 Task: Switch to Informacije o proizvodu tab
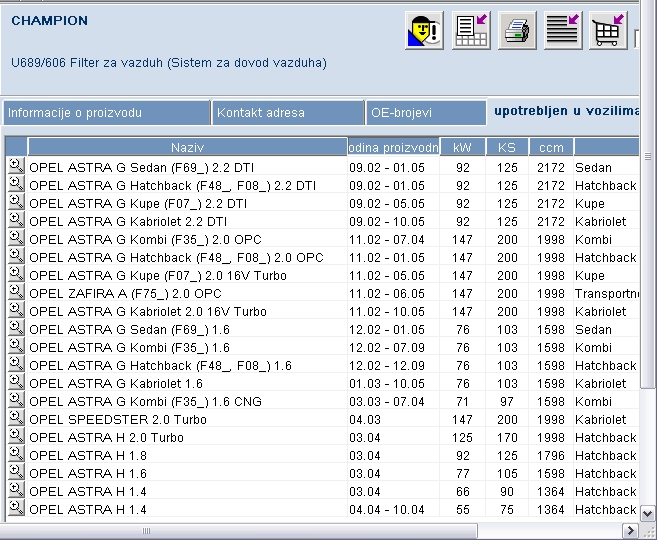(x=107, y=113)
